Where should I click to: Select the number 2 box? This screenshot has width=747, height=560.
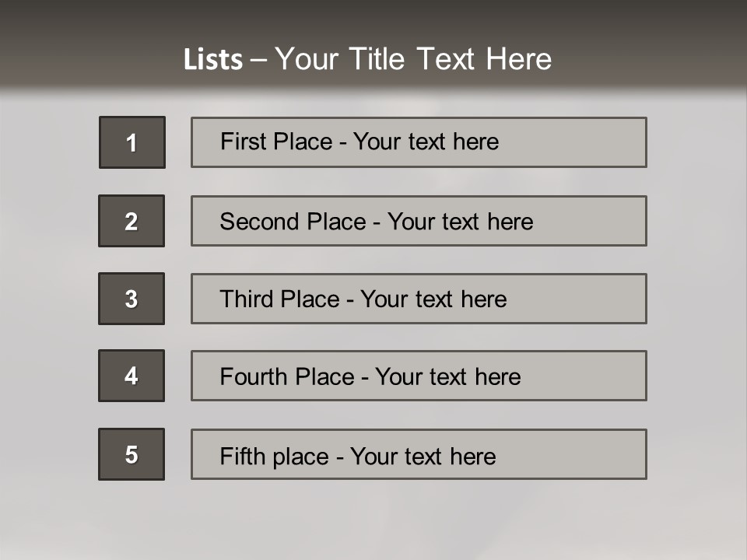pos(132,221)
